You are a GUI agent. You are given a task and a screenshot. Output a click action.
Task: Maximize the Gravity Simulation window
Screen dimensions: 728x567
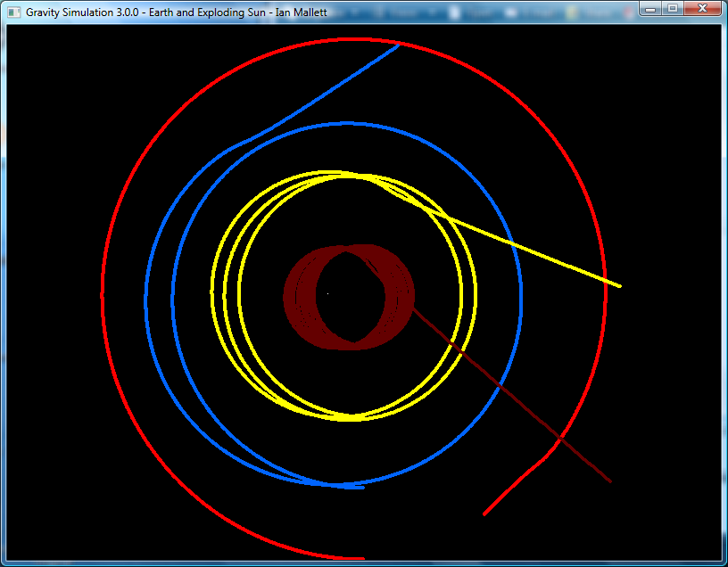(x=673, y=9)
